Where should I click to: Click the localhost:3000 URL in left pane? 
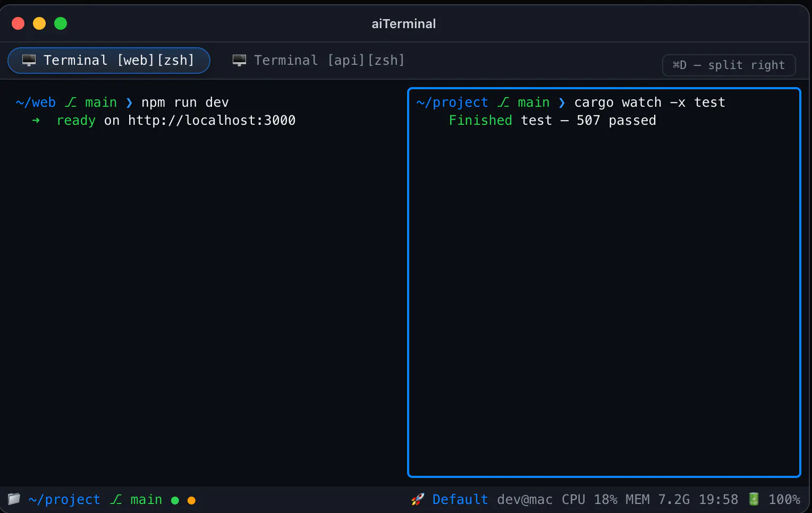[x=212, y=121]
